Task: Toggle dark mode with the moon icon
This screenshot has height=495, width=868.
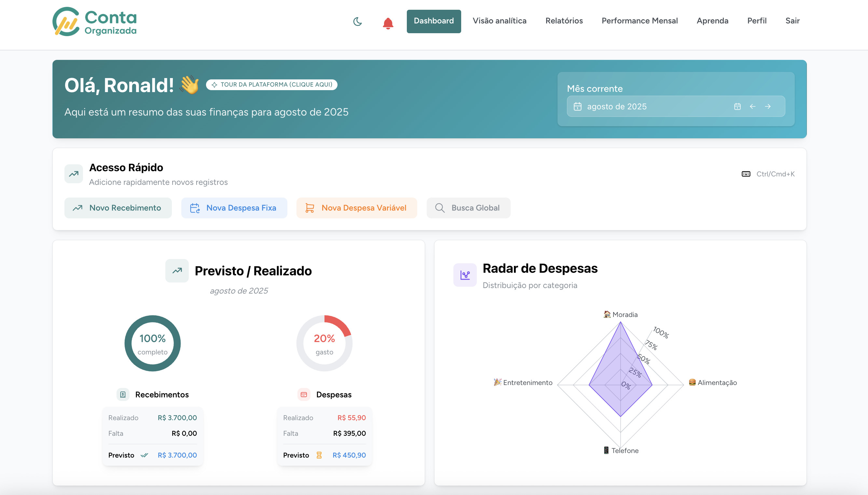Action: coord(357,21)
